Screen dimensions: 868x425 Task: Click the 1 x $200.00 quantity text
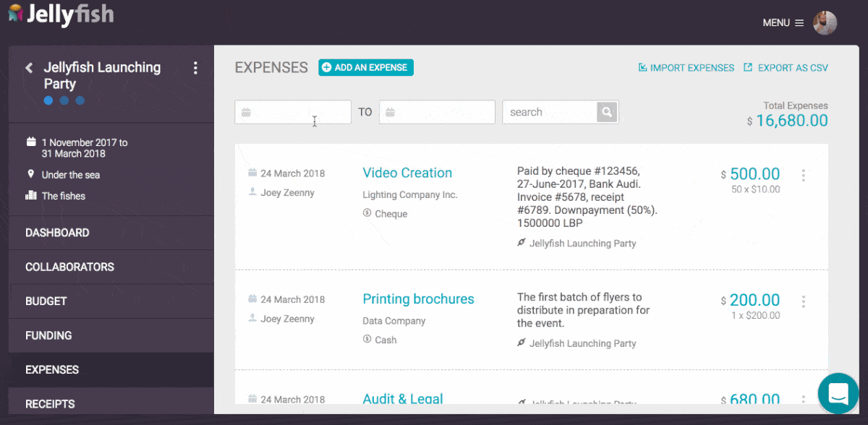tap(755, 315)
